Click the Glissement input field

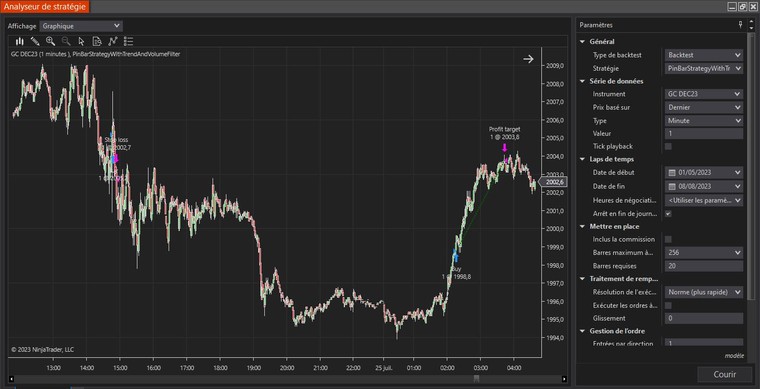point(704,318)
